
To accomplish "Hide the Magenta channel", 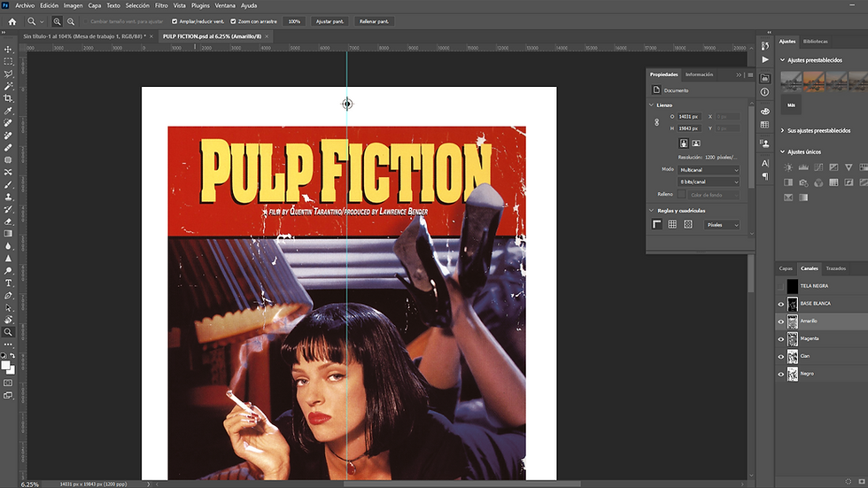I will 780,338.
